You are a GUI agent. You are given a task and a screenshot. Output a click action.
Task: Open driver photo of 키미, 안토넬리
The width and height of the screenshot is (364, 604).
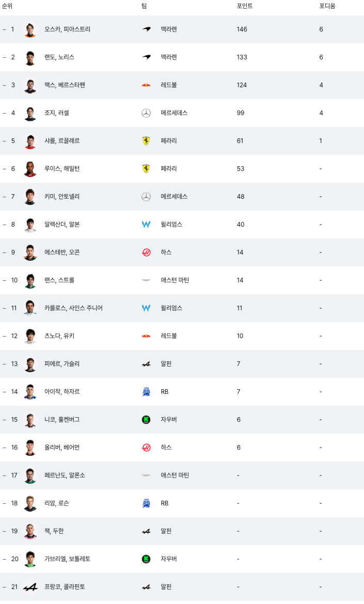pyautogui.click(x=30, y=197)
